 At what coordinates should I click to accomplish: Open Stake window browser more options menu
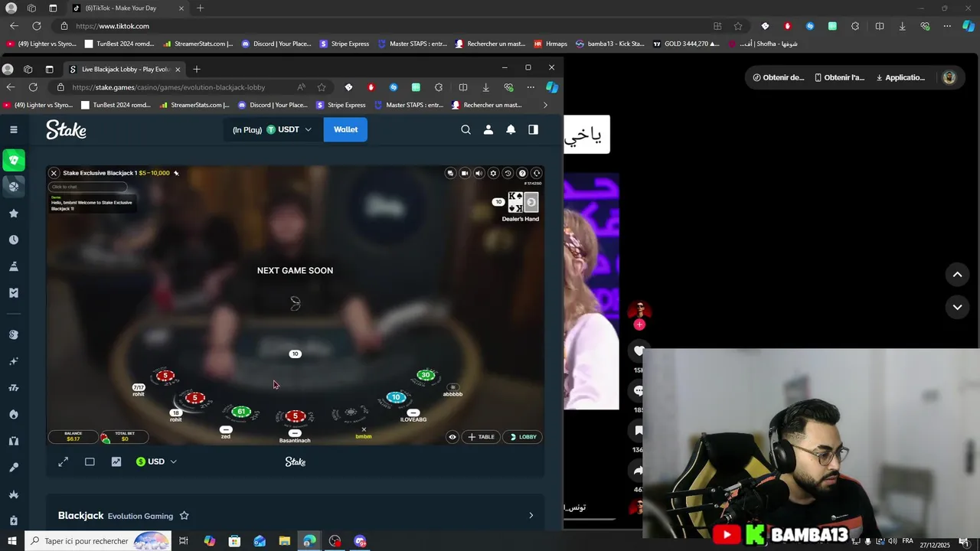[530, 87]
